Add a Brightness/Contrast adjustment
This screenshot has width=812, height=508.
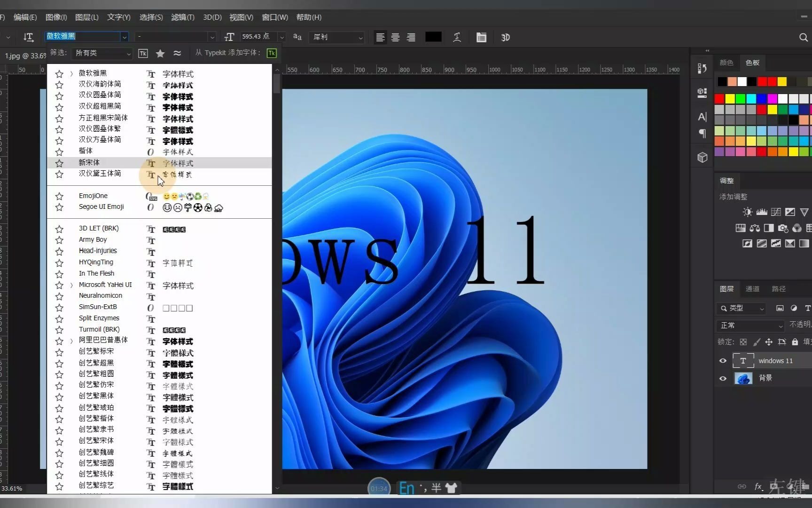pyautogui.click(x=748, y=212)
